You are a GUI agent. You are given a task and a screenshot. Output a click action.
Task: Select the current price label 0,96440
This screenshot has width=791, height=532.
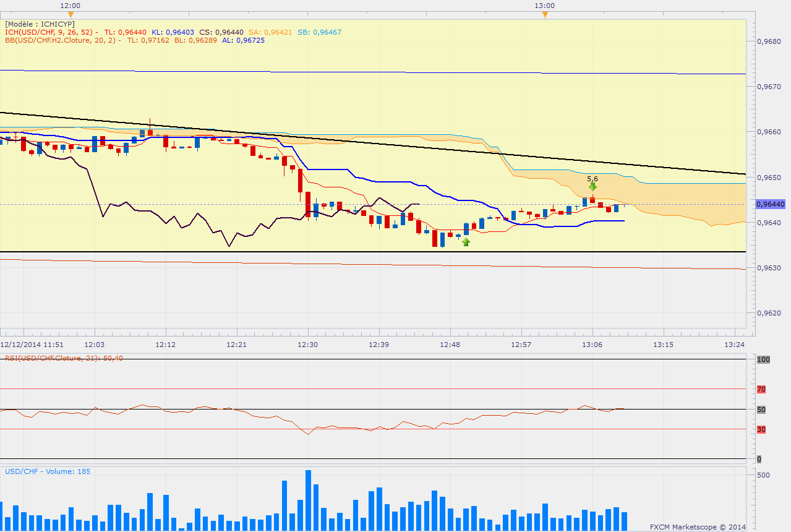[770, 204]
